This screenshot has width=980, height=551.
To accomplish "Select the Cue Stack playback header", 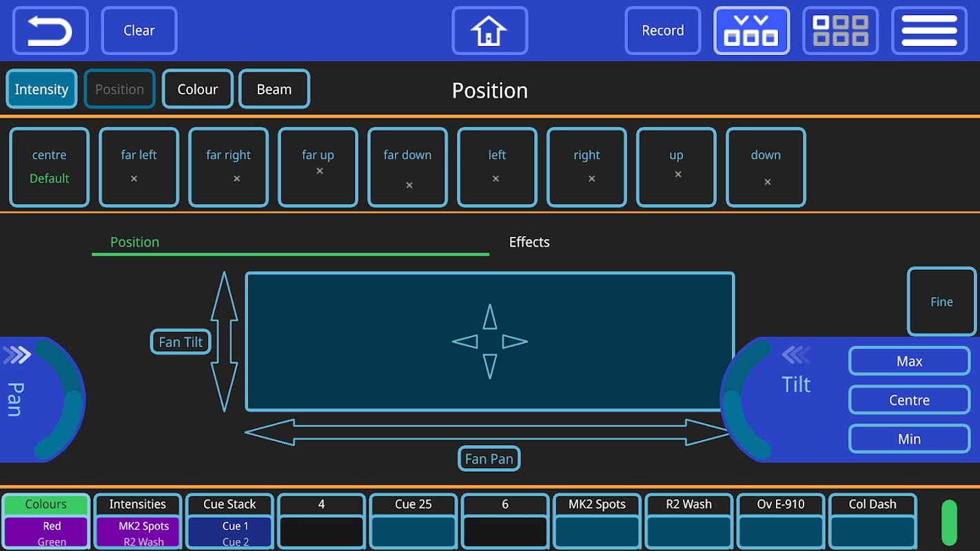I will pos(229,504).
